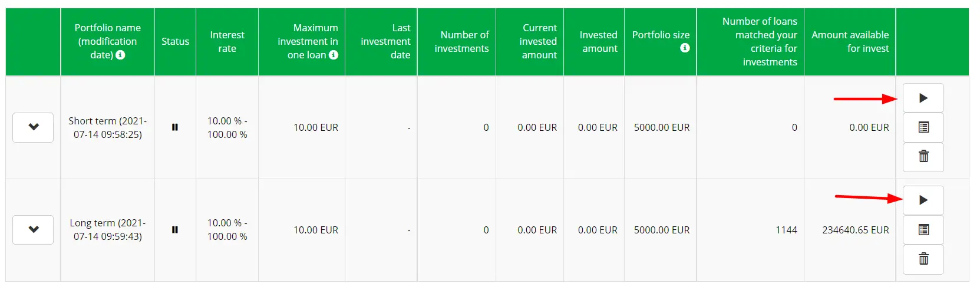Click info icon next to Portfolio name header

pos(120,55)
